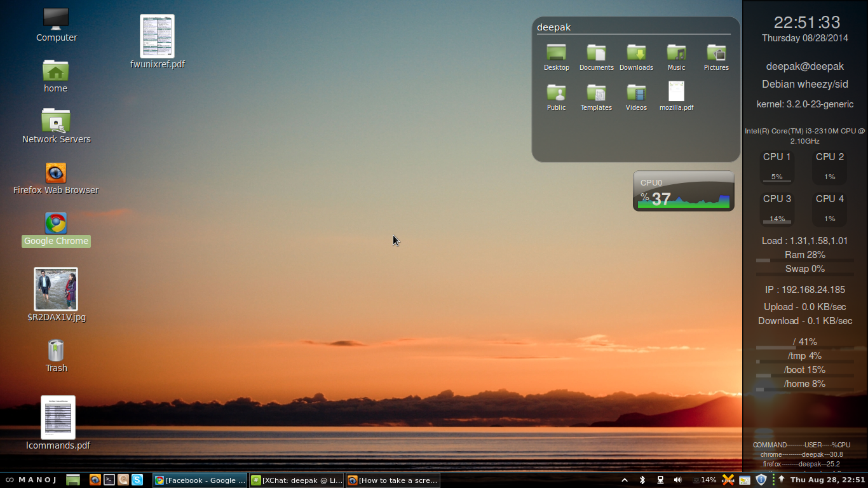Open Network Servers desktop icon
This screenshot has height=488, width=868.
[56, 126]
